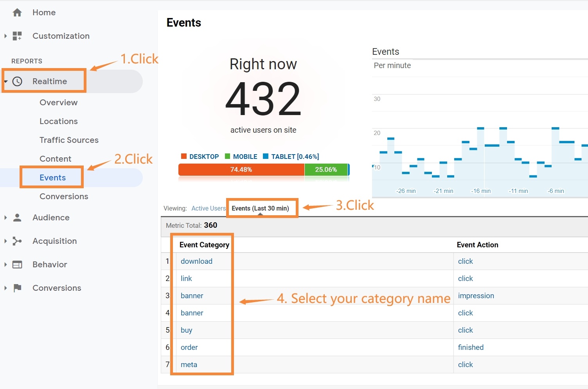Screen dimensions: 588x389
Task: Click the click action in meta row
Action: (x=466, y=365)
